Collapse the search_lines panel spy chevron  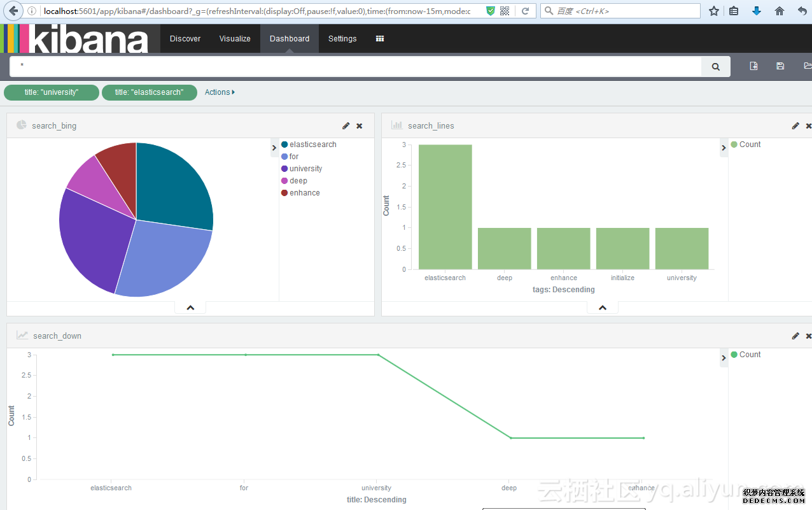click(x=603, y=308)
